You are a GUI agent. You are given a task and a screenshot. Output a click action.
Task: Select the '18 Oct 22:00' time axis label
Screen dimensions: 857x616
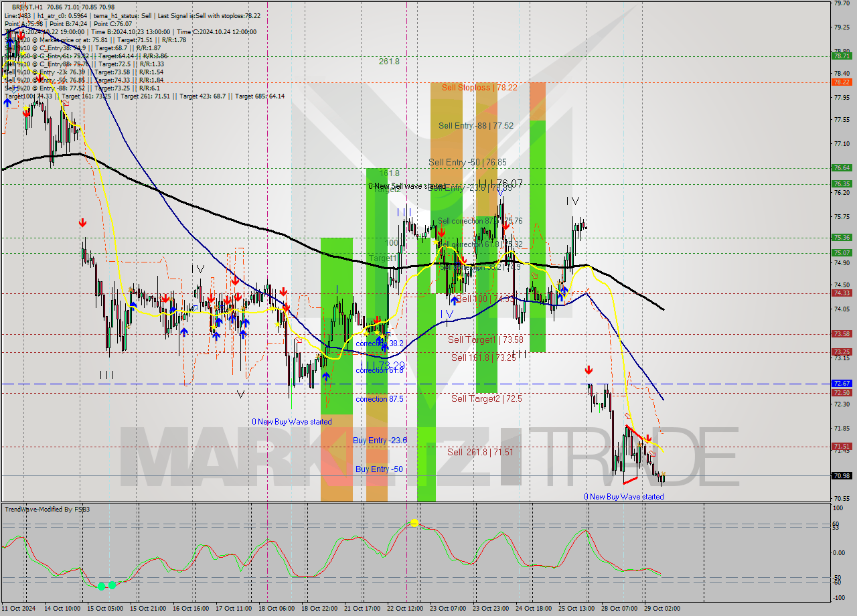[319, 608]
